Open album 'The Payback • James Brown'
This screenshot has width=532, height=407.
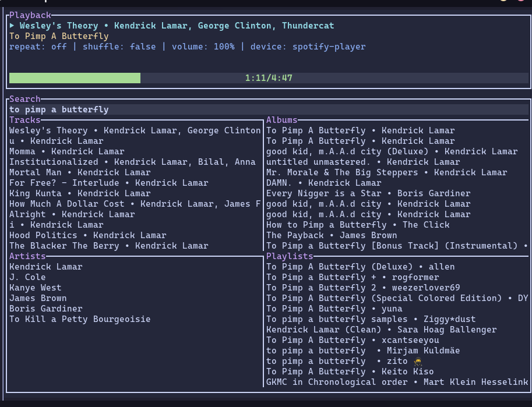pyautogui.click(x=332, y=236)
